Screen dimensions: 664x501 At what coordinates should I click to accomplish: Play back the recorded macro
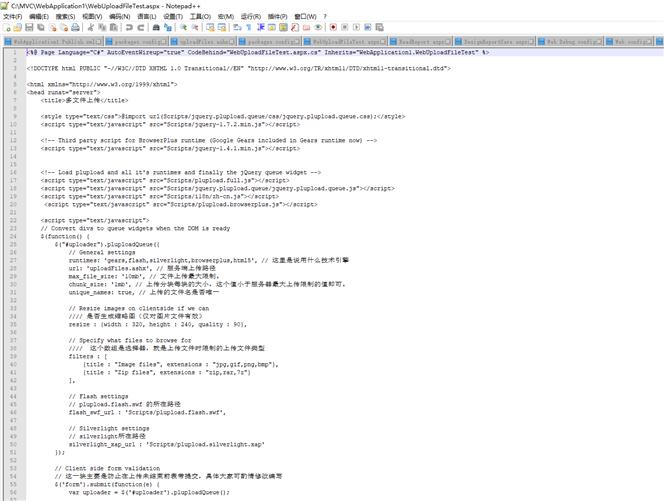pos(357,28)
